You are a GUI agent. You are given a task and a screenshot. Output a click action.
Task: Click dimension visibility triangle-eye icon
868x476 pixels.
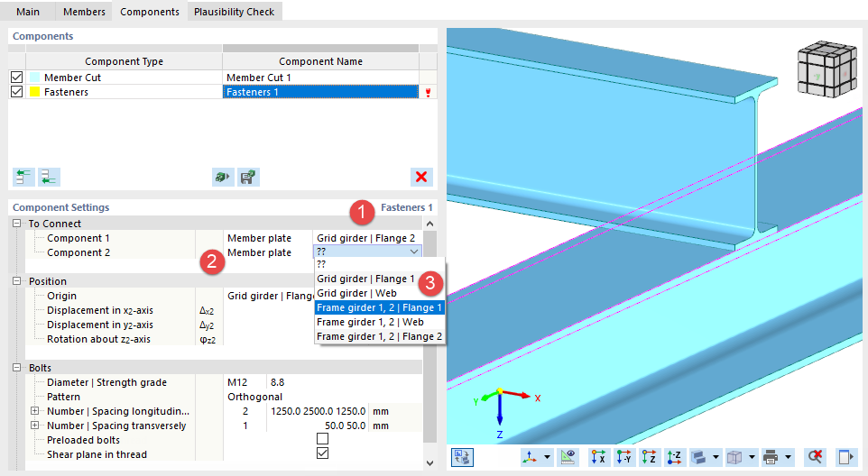(568, 457)
